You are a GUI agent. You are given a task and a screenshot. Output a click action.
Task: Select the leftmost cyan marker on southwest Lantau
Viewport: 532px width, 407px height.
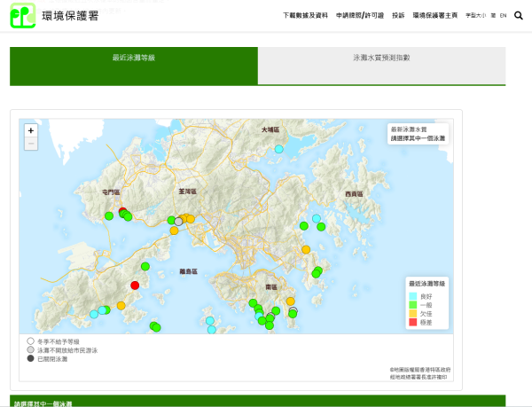click(x=94, y=314)
